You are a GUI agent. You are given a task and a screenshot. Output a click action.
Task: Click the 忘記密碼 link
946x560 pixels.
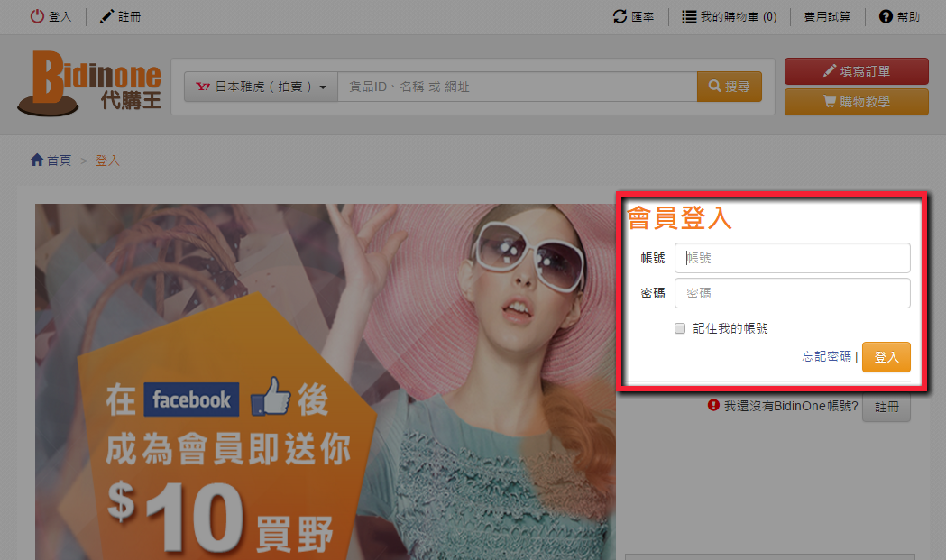827,356
